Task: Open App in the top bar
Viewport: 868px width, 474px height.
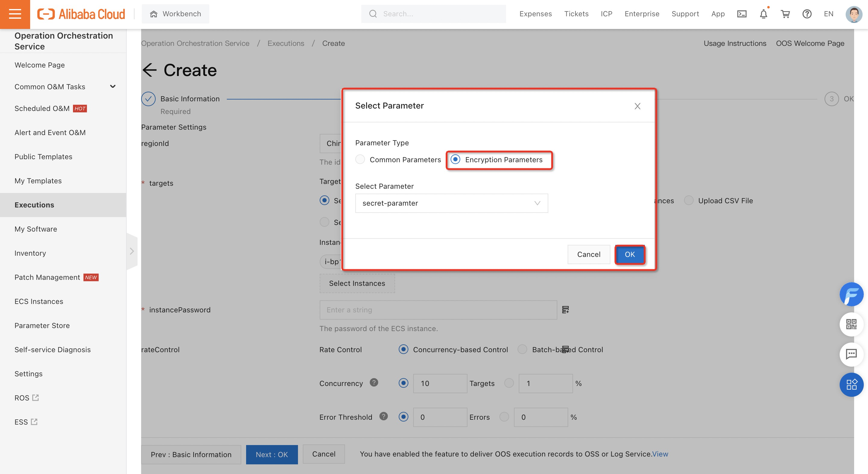Action: [x=718, y=14]
